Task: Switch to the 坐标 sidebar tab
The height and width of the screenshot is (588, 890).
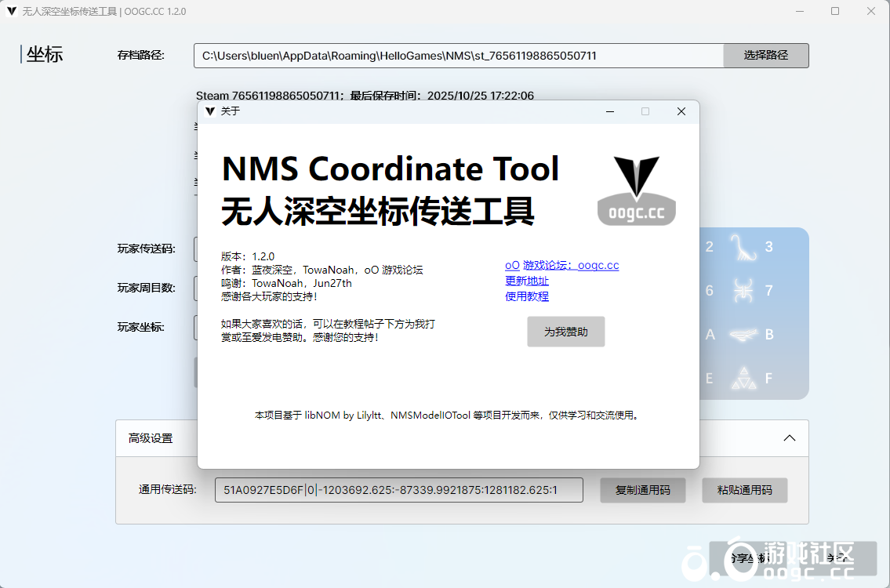Action: pos(44,54)
